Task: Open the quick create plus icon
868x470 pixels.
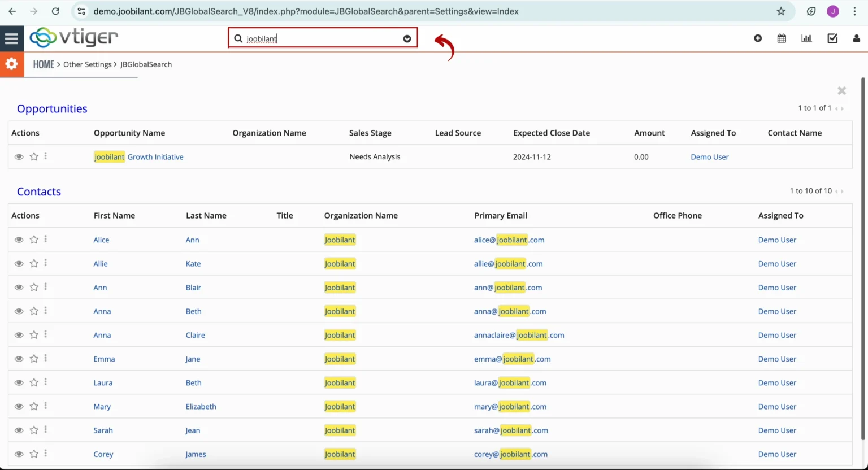Action: 758,38
